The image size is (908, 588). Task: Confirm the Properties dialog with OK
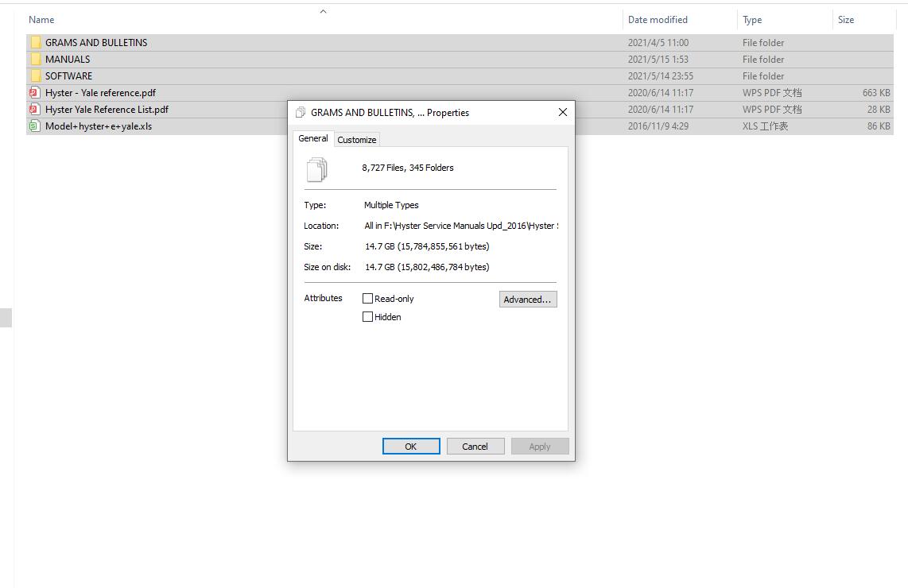tap(410, 447)
